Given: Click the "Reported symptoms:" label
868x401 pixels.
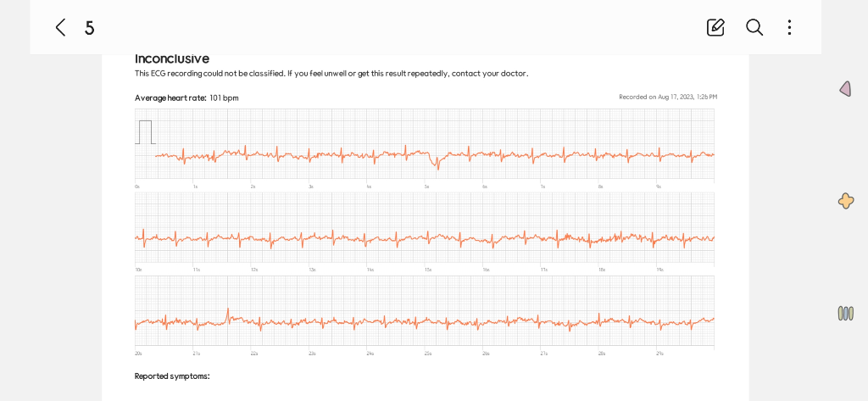Looking at the screenshot, I should click(172, 376).
